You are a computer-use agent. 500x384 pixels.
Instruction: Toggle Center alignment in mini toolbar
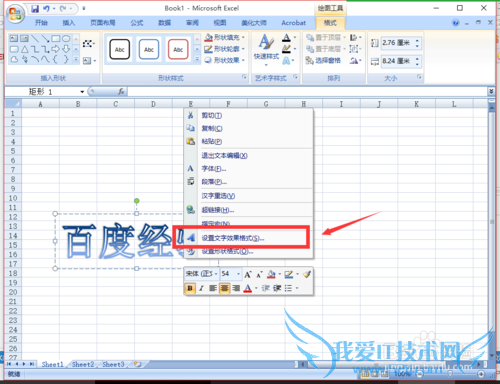pos(224,288)
